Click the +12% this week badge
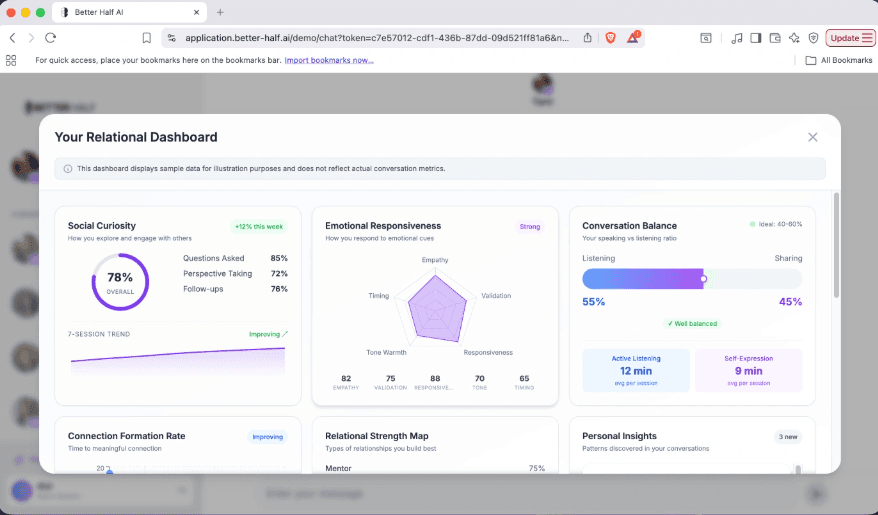The image size is (878, 515). (x=259, y=227)
